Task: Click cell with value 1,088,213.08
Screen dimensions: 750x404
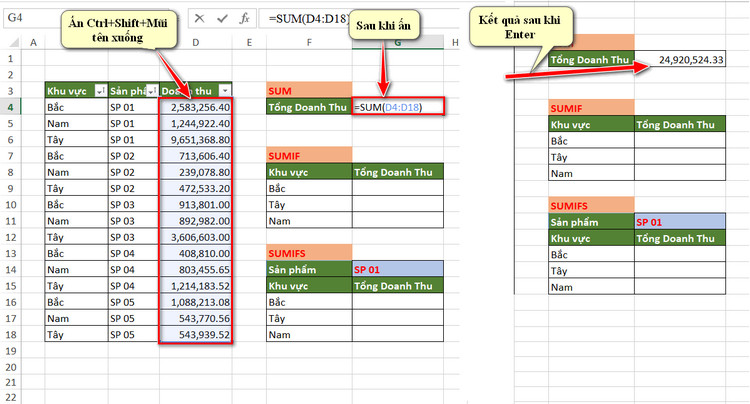Action: 196,302
